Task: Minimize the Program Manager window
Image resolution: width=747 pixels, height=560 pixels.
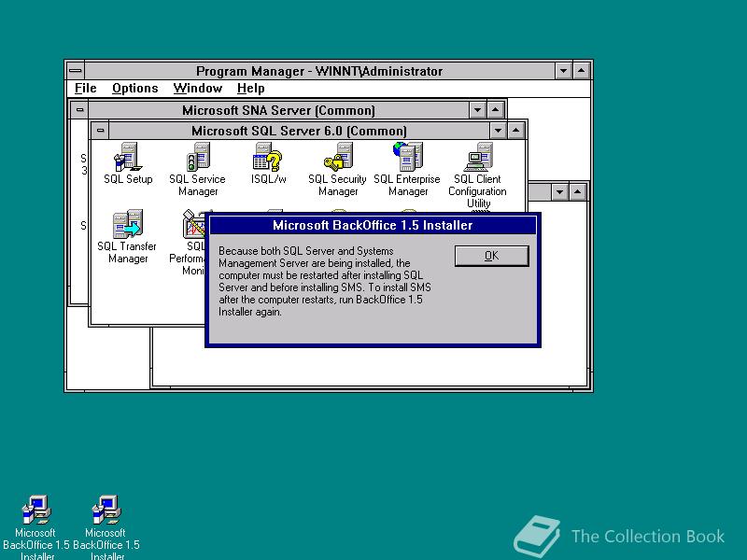Action: click(x=563, y=71)
